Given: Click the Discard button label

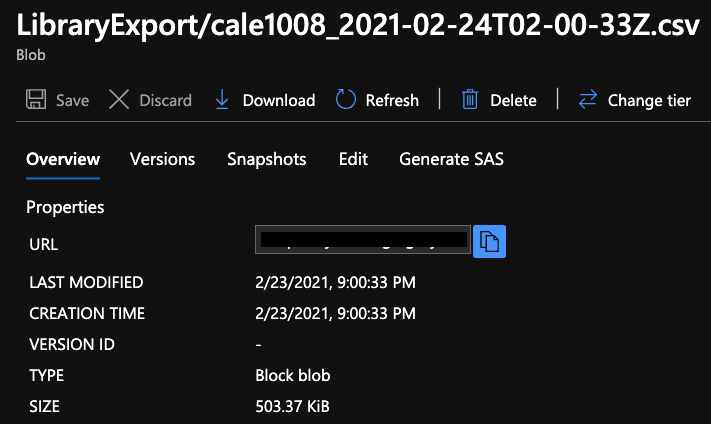Looking at the screenshot, I should pos(166,100).
